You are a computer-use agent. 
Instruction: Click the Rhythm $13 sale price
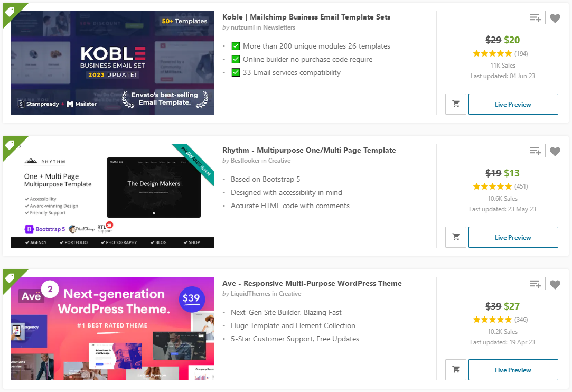[512, 173]
